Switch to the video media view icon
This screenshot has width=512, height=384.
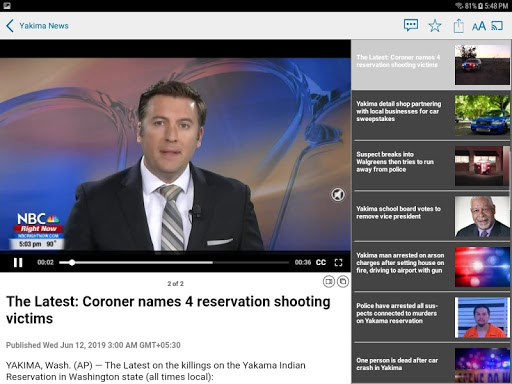click(x=329, y=282)
